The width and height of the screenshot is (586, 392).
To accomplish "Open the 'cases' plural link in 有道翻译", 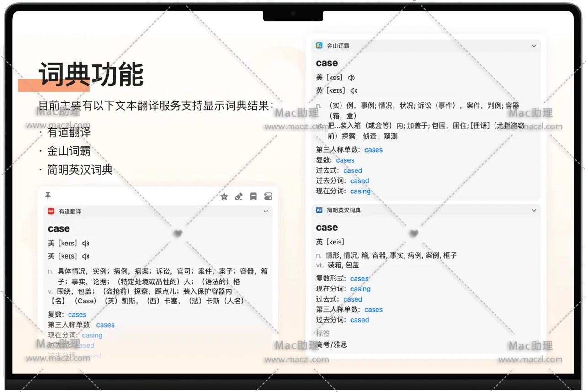I will click(77, 315).
